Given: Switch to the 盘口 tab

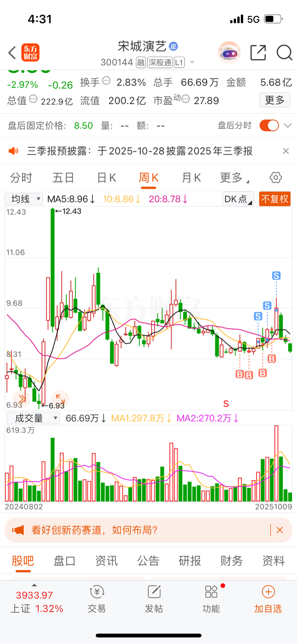Looking at the screenshot, I should [x=65, y=561].
